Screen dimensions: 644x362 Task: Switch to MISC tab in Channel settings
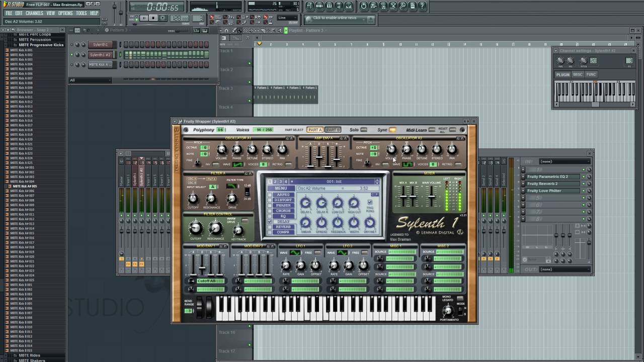point(578,74)
